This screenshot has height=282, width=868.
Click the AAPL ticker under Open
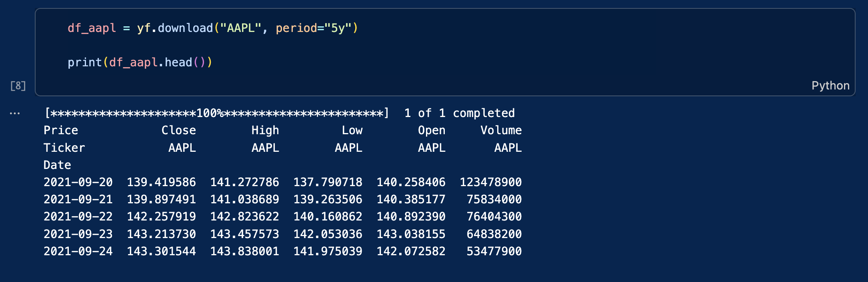[432, 148]
